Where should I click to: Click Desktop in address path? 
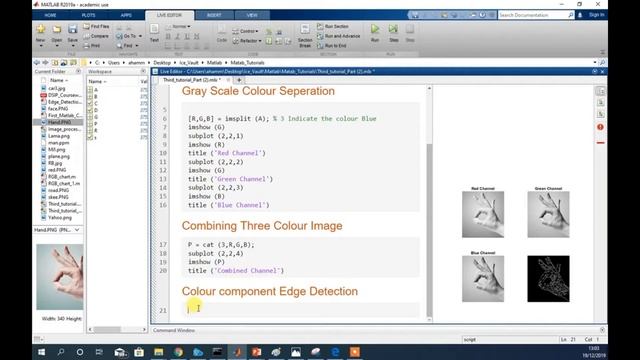tap(162, 63)
